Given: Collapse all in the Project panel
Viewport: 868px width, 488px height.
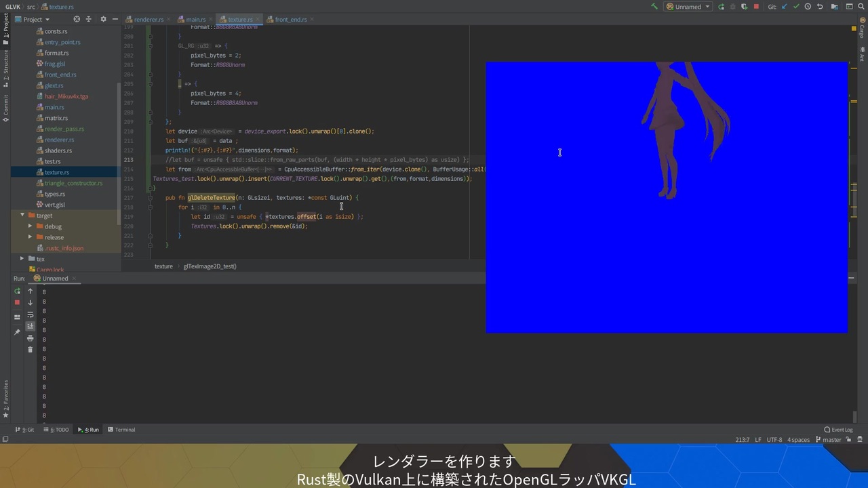Looking at the screenshot, I should pos(88,20).
